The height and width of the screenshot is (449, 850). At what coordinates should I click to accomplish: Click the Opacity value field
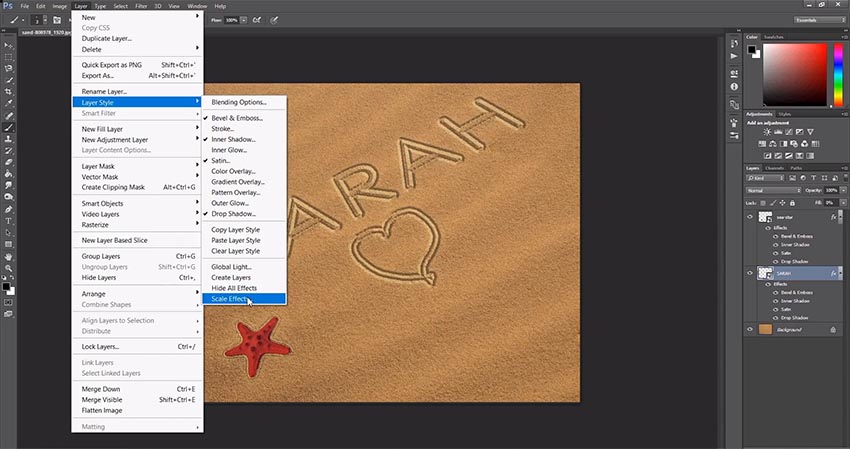tap(829, 189)
